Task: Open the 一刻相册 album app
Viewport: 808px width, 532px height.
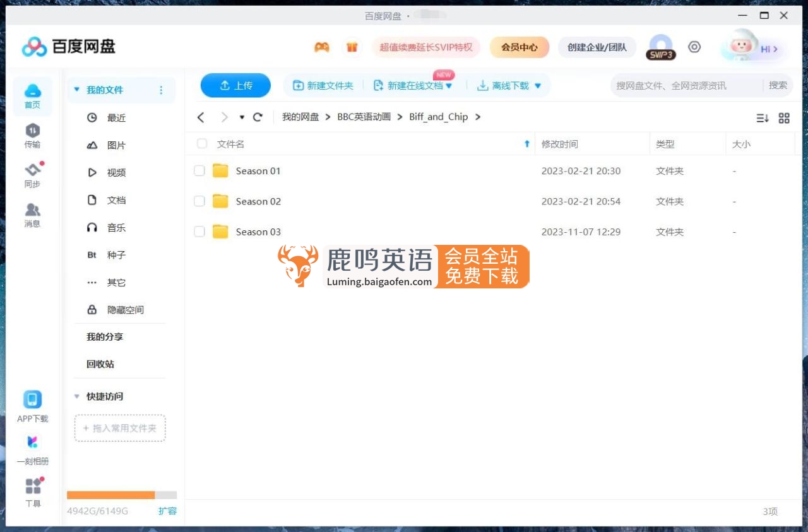Action: tap(32, 449)
